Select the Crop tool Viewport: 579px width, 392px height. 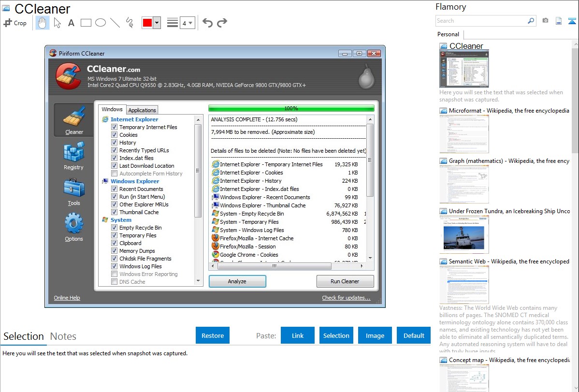(15, 23)
